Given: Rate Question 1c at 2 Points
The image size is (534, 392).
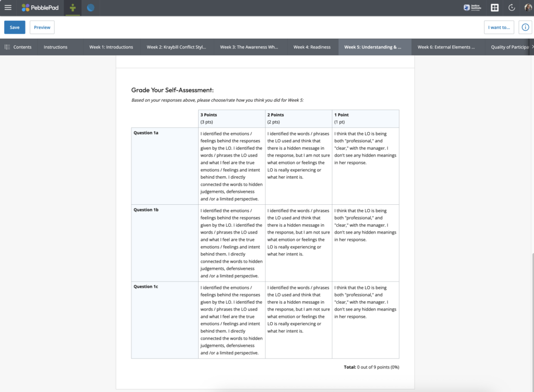Looking at the screenshot, I should [299, 320].
